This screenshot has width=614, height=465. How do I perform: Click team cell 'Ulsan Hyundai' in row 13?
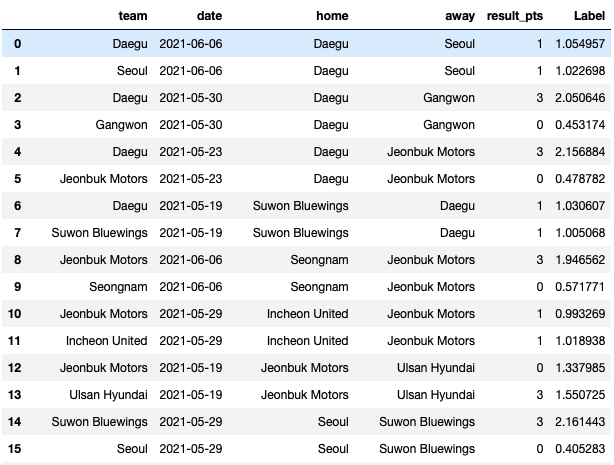108,396
